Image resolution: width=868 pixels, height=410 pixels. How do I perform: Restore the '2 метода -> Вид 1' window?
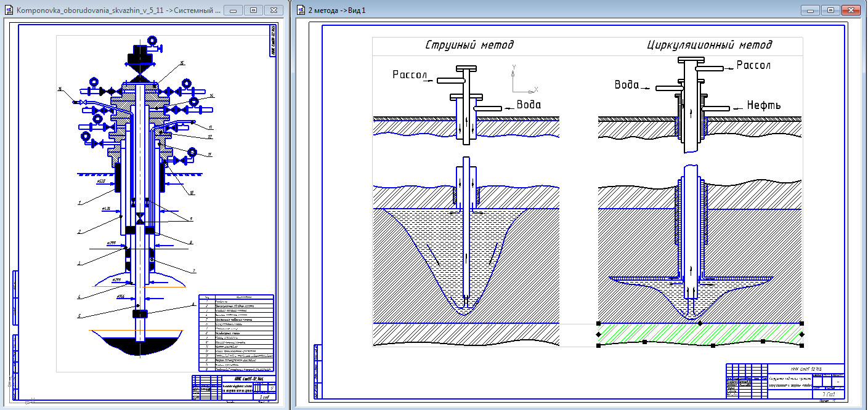830,10
